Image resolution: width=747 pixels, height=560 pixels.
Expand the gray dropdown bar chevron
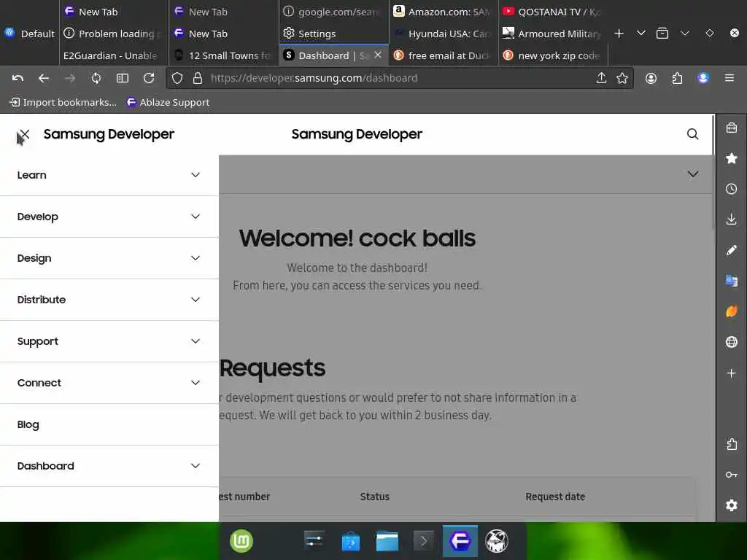693,174
